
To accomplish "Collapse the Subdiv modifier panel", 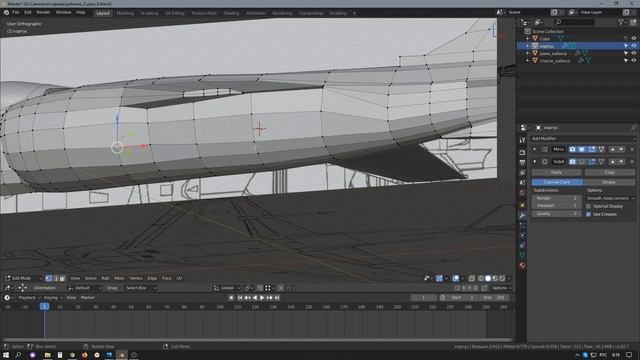I will point(535,162).
